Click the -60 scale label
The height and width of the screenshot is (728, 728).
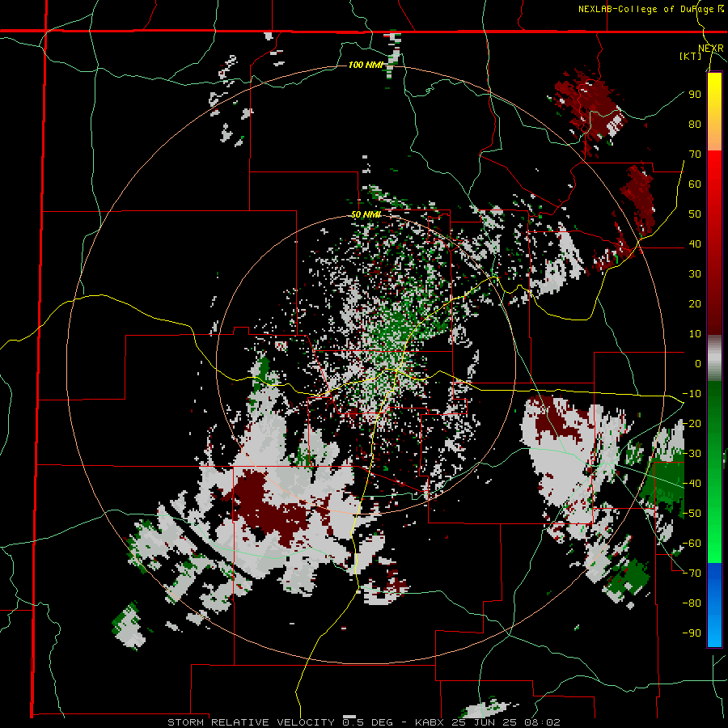click(692, 544)
